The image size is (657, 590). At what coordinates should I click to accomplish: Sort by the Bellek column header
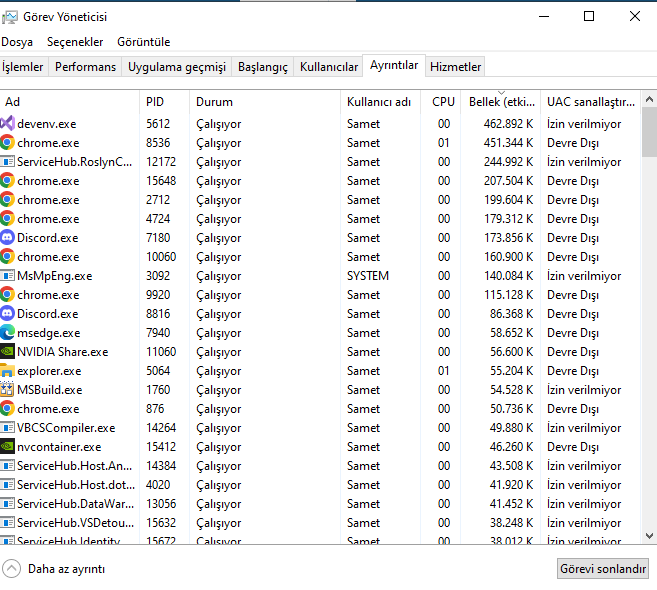(501, 102)
